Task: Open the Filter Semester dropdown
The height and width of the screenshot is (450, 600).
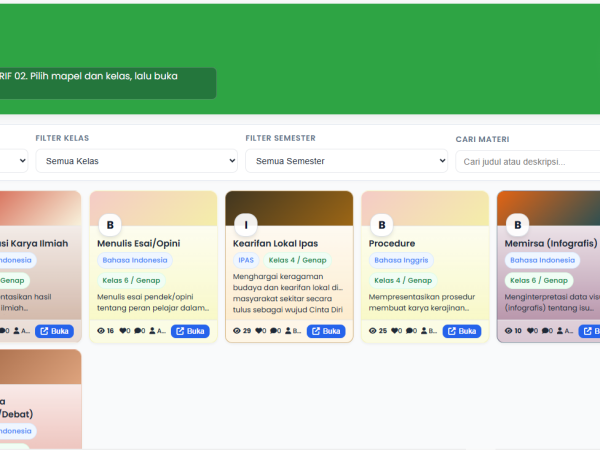Action: pyautogui.click(x=347, y=161)
